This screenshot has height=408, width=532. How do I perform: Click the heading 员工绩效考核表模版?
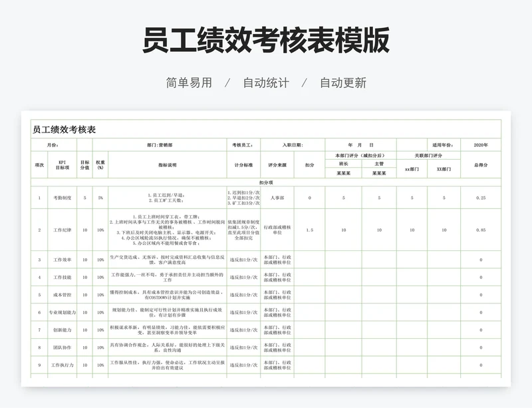(x=265, y=40)
